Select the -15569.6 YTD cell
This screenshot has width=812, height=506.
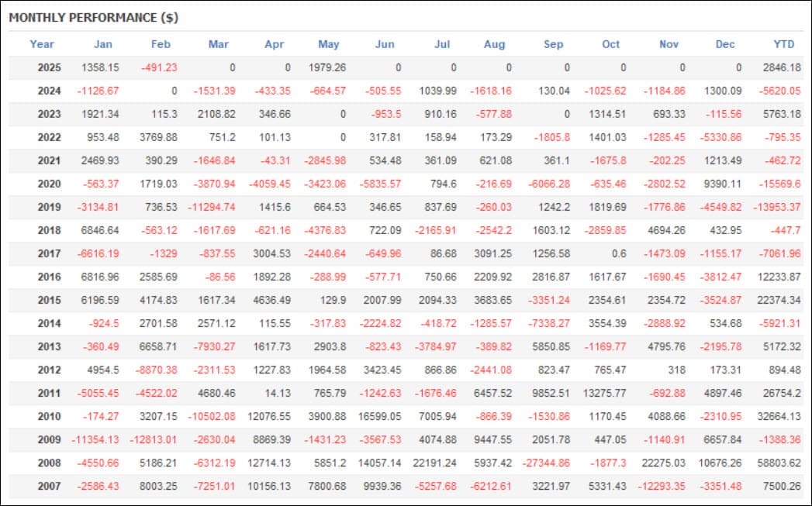pyautogui.click(x=780, y=184)
